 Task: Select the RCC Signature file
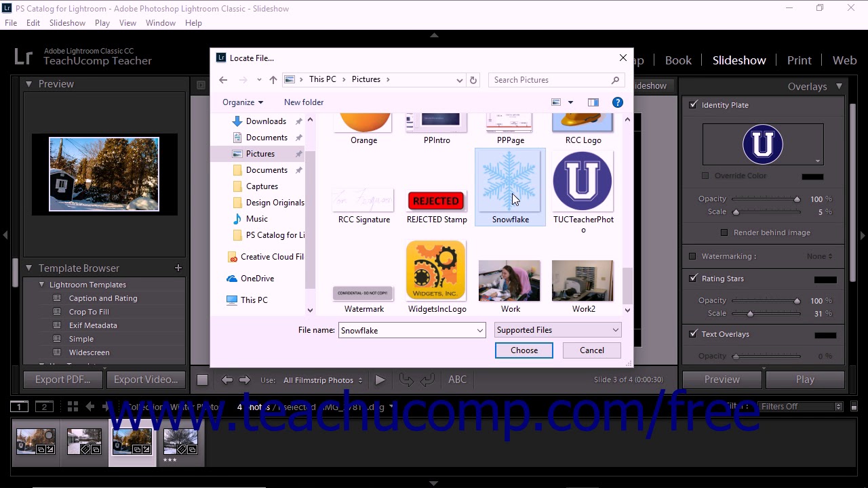(x=364, y=207)
